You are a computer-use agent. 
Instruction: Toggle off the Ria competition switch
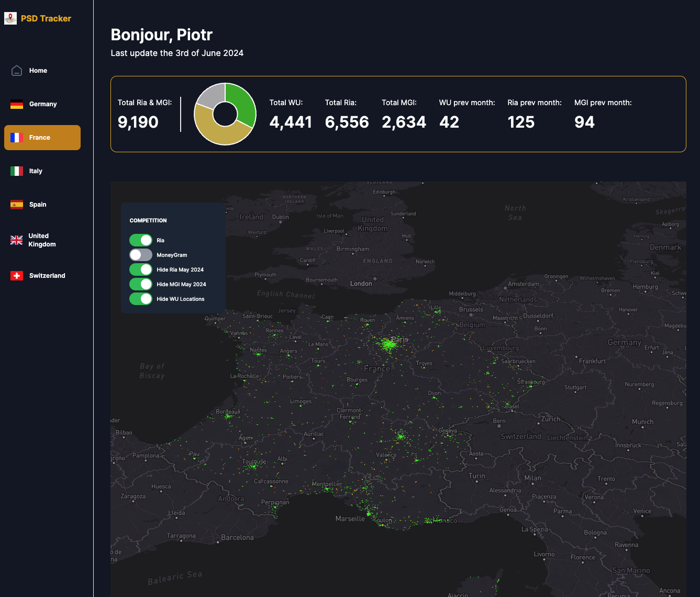141,240
